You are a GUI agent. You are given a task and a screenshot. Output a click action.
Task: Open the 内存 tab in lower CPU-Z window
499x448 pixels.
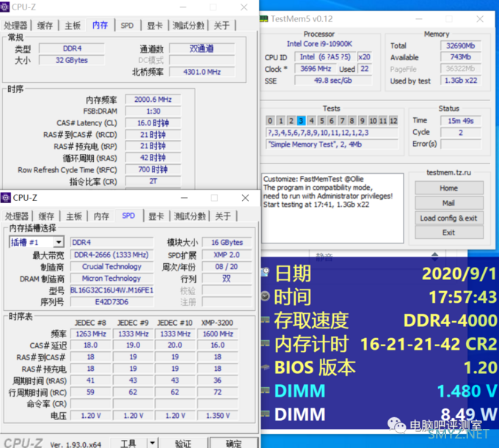pos(101,216)
